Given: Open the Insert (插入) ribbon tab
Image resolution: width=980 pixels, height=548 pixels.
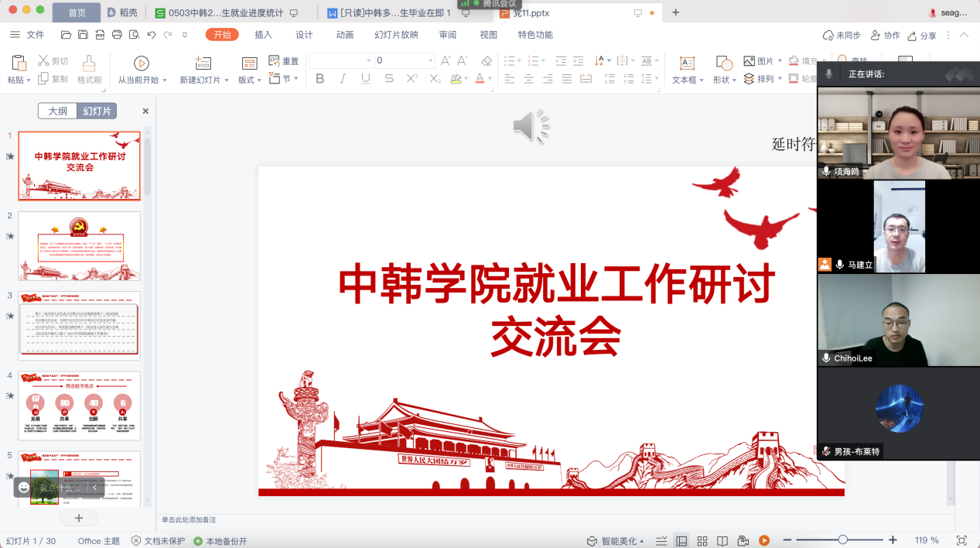Looking at the screenshot, I should 263,35.
